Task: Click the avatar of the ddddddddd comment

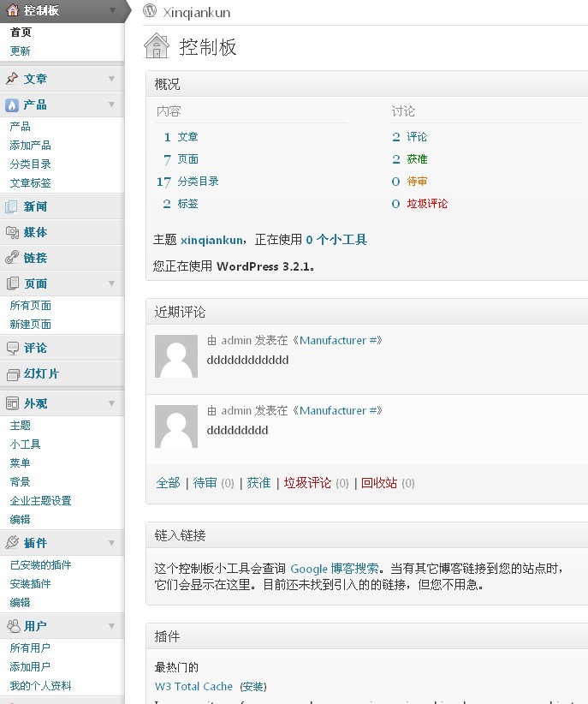Action: (x=176, y=427)
